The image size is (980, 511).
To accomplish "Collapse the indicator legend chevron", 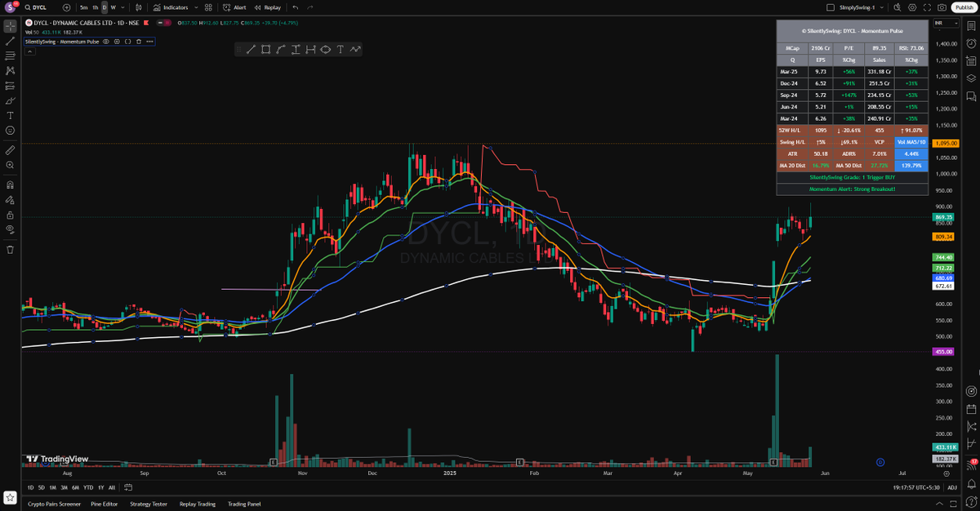I will 30,51.
